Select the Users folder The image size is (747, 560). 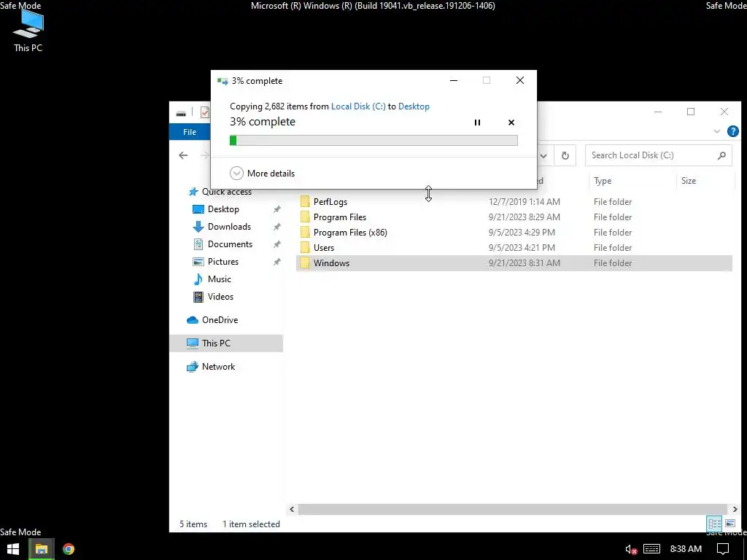tap(324, 248)
